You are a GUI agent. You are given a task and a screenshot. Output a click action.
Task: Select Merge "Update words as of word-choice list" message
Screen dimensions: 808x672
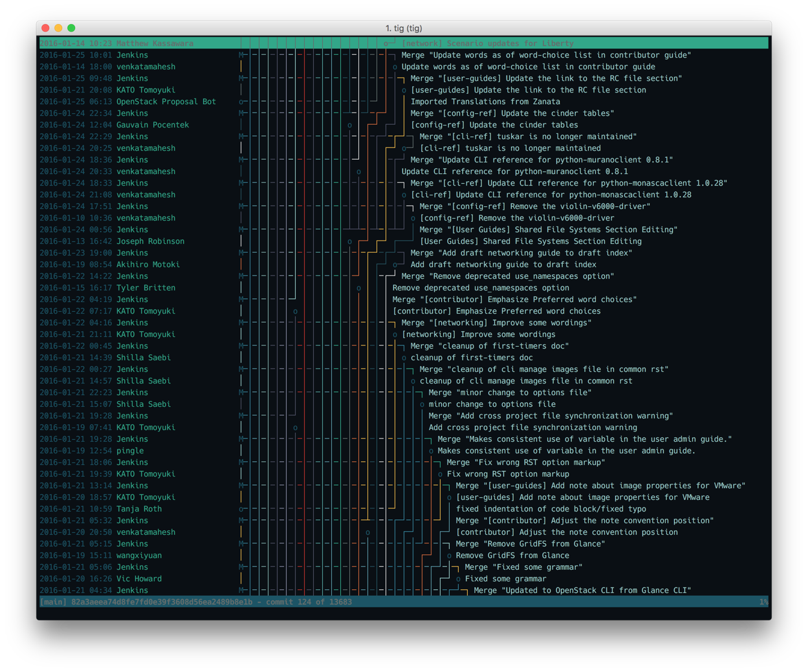[x=546, y=55]
